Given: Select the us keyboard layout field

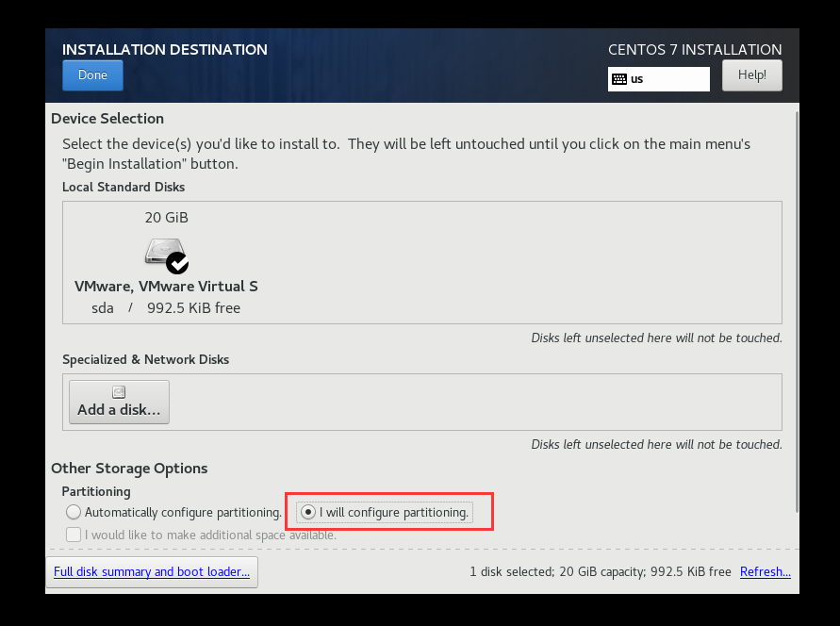Looking at the screenshot, I should pyautogui.click(x=658, y=79).
